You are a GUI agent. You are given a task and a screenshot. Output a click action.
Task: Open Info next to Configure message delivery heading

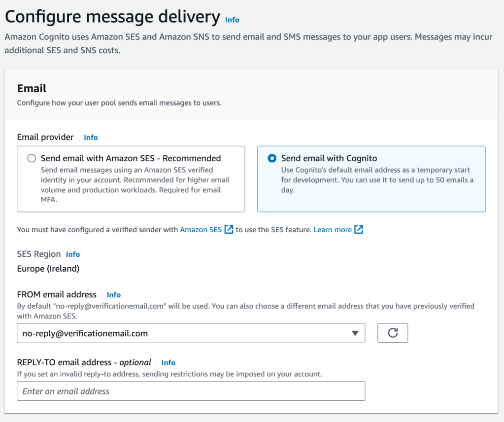coord(232,20)
